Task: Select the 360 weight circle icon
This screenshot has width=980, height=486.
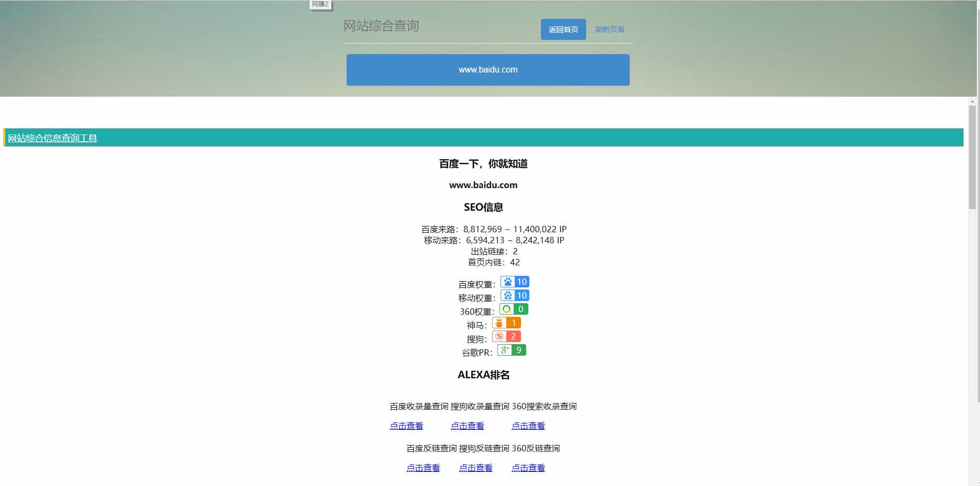Action: click(505, 309)
